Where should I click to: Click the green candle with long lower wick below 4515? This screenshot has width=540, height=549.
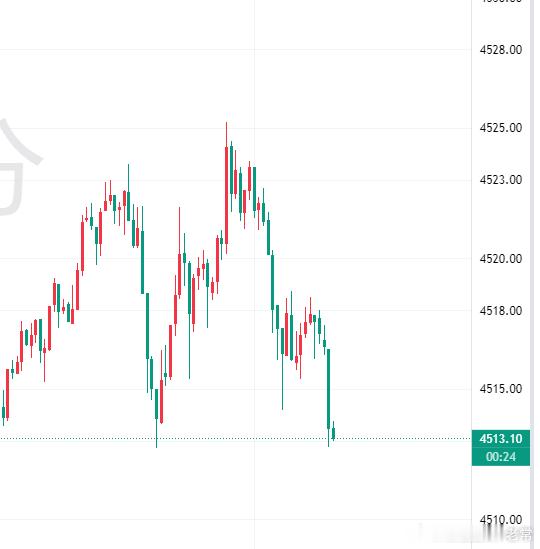282,368
